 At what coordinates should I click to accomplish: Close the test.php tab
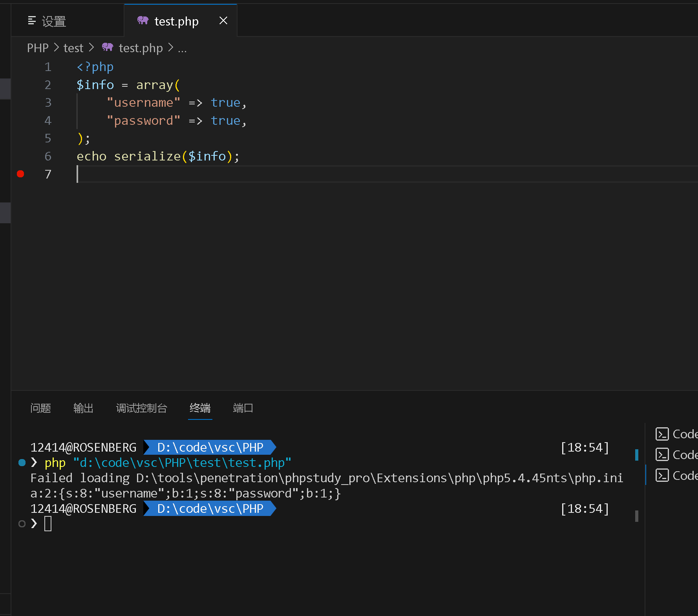point(223,21)
